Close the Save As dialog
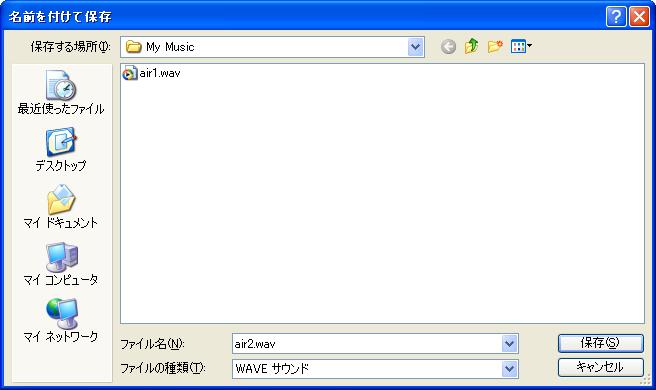 (639, 17)
